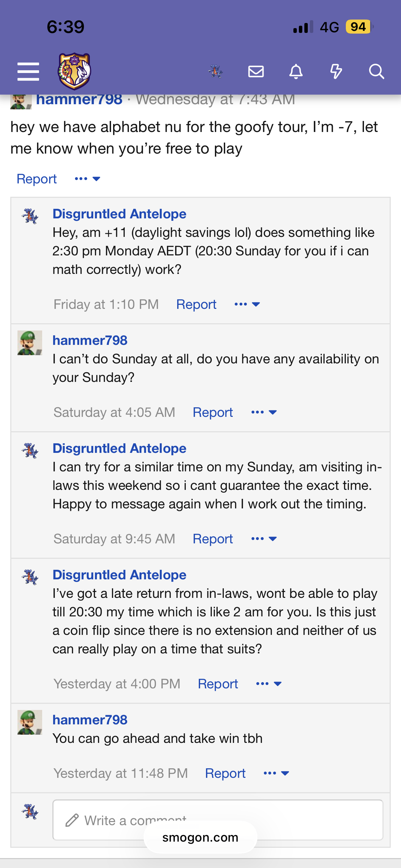Tap the lightning bolt what's new icon

(x=336, y=72)
